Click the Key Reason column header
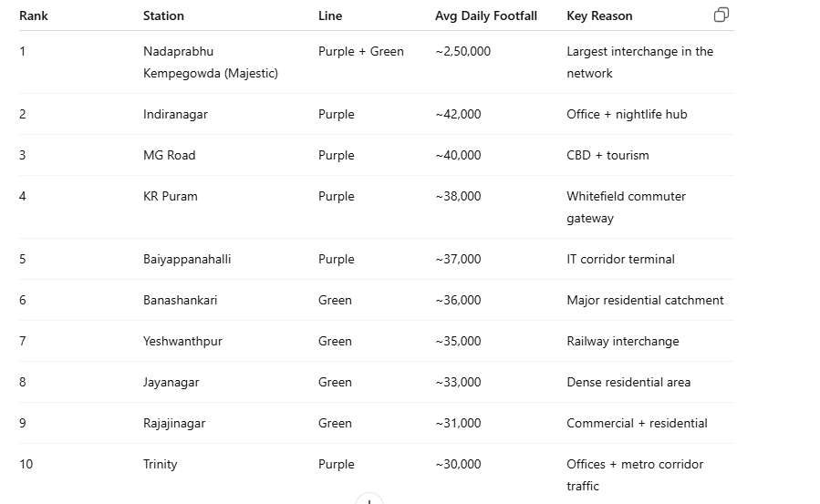This screenshot has width=820, height=504. (x=599, y=15)
